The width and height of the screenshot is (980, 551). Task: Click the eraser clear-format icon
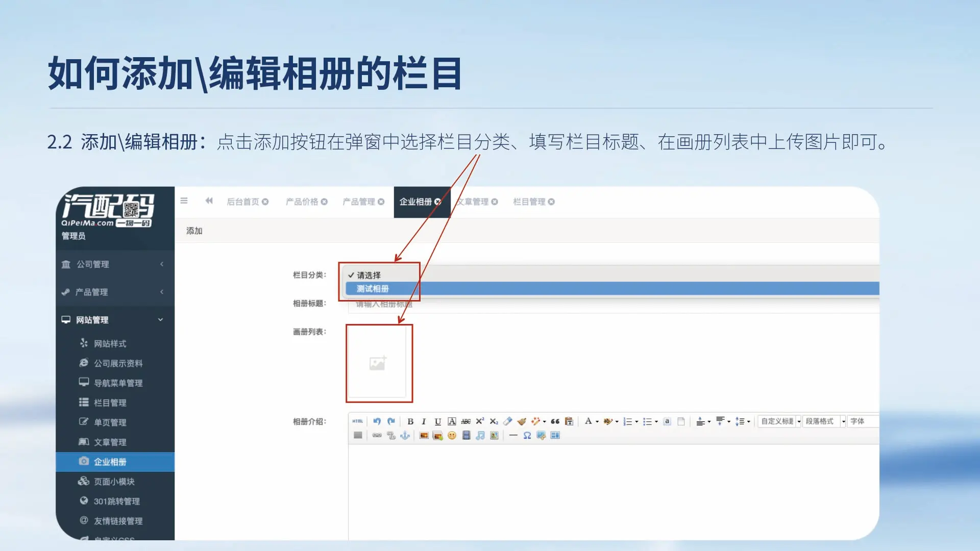(507, 421)
